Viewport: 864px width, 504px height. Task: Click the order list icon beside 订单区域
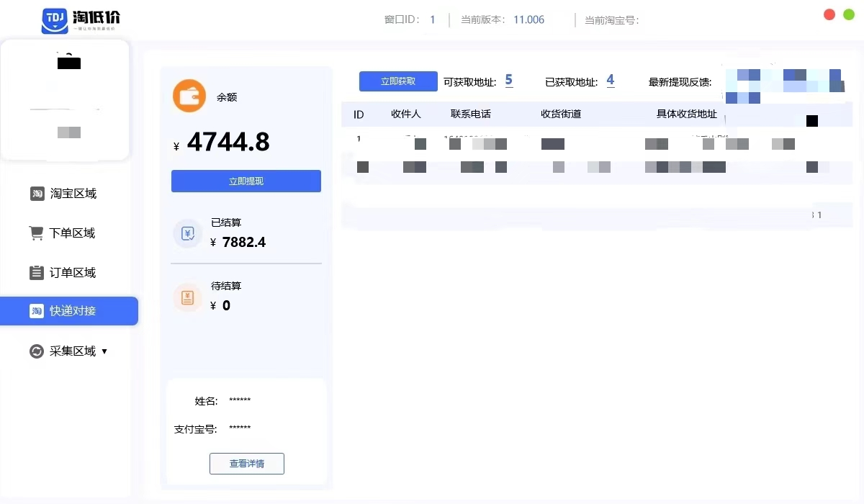click(36, 272)
